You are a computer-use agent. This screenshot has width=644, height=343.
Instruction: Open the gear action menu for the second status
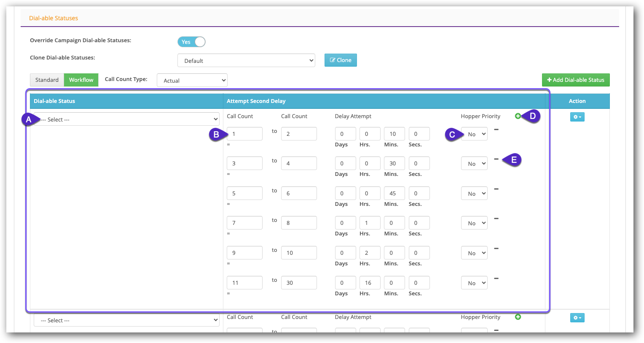tap(577, 318)
